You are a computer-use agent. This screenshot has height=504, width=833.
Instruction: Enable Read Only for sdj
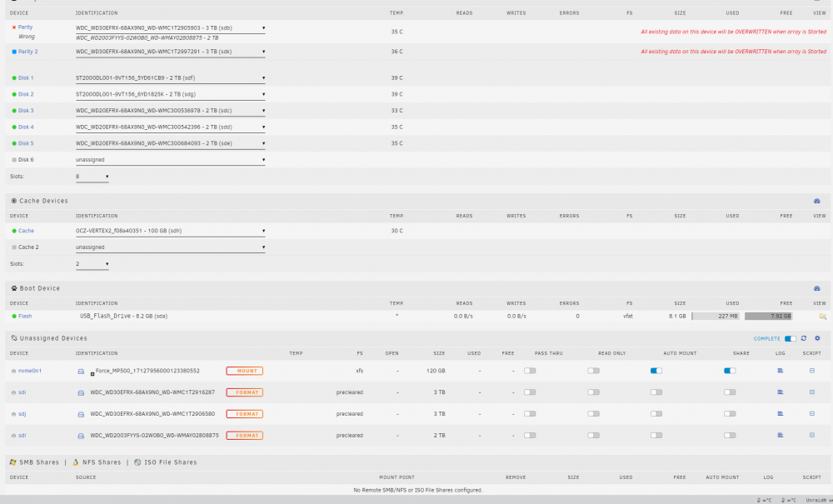tap(593, 414)
